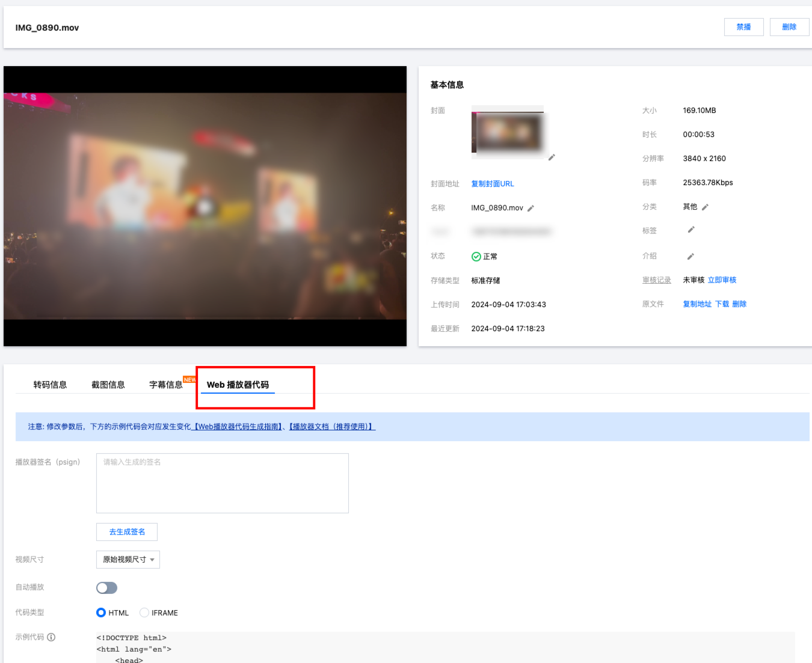812x663 pixels.
Task: Click the info icon next to 示例代码
Action: click(51, 637)
